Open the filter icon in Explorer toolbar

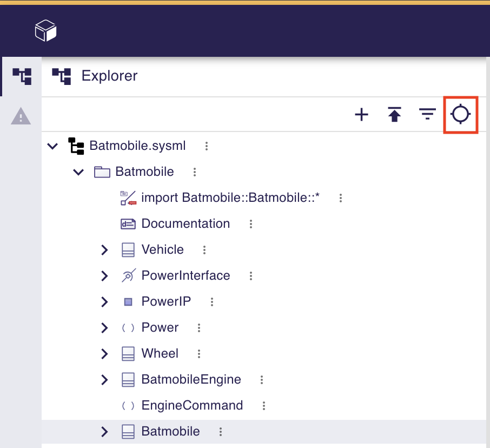click(x=427, y=114)
